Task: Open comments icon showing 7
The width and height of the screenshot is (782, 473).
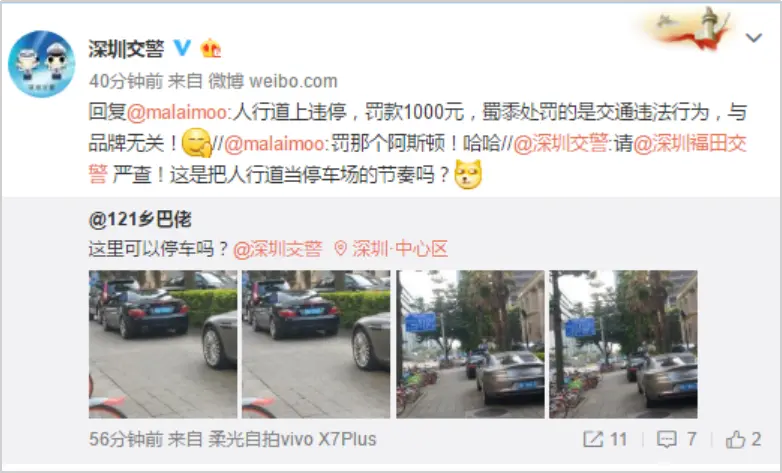Action: pos(666,440)
